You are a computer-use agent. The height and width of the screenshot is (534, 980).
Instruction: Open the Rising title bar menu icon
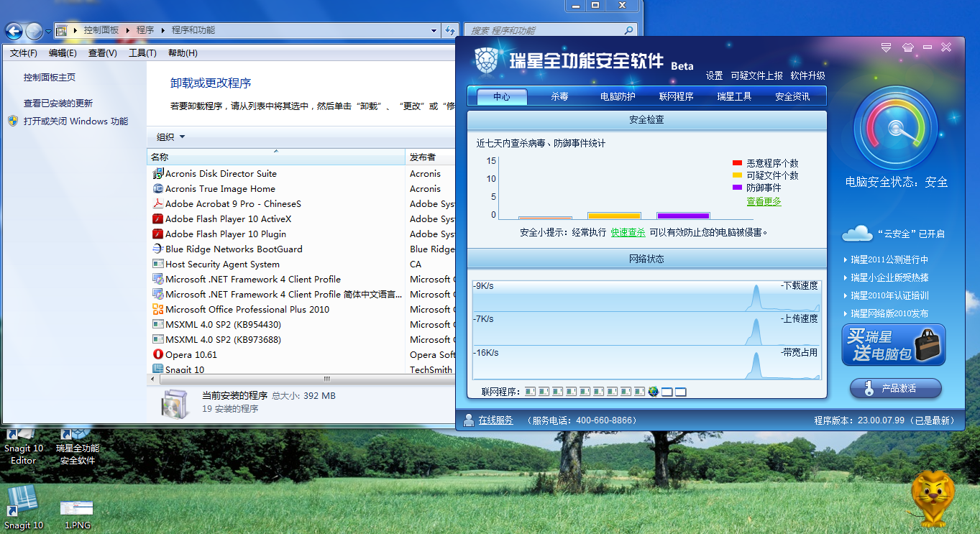click(887, 47)
